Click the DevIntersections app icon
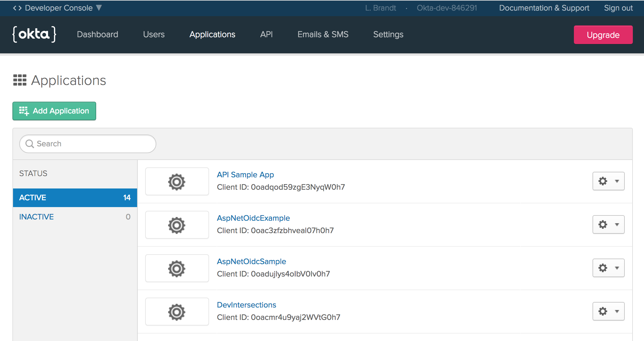 tap(177, 312)
